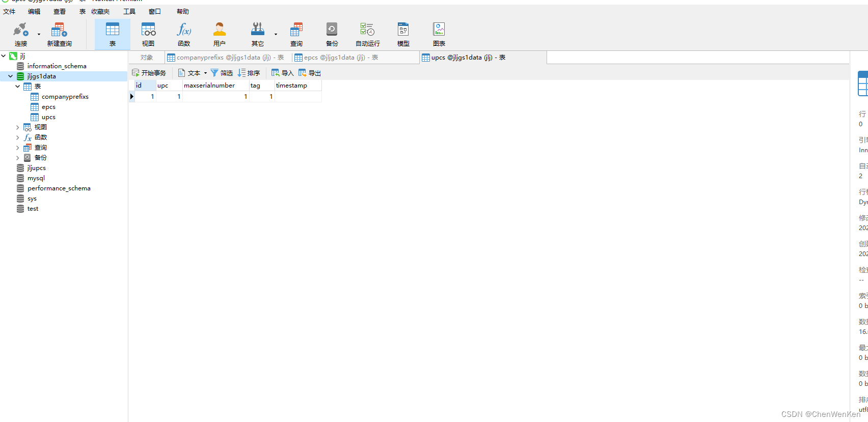Select the mysql database
The width and height of the screenshot is (868, 422).
point(36,178)
